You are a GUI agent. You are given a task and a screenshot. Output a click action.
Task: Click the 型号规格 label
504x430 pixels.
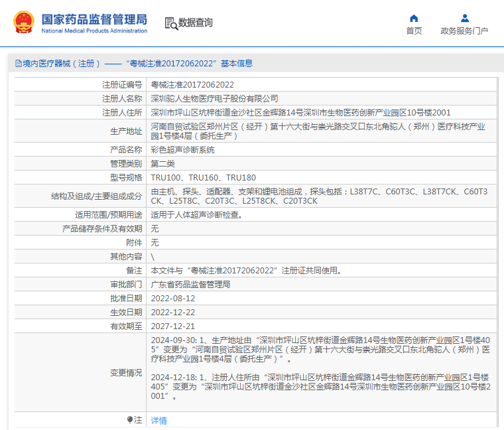[126, 178]
